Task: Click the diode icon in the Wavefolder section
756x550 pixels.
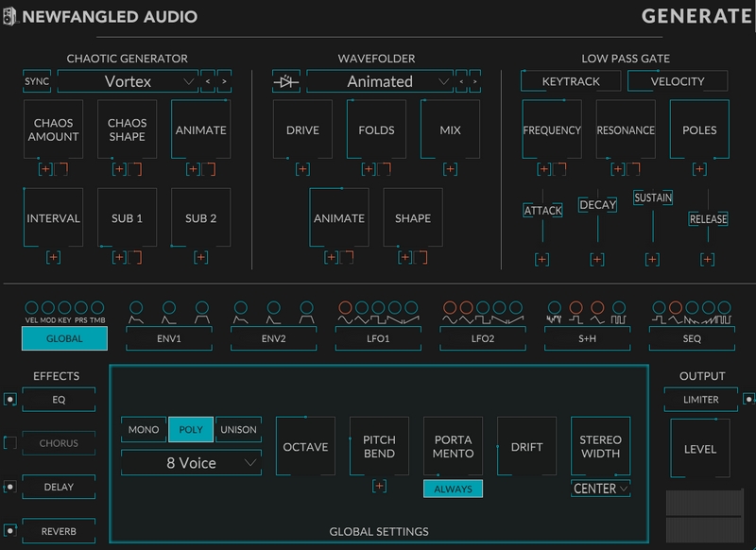Action: (x=287, y=81)
